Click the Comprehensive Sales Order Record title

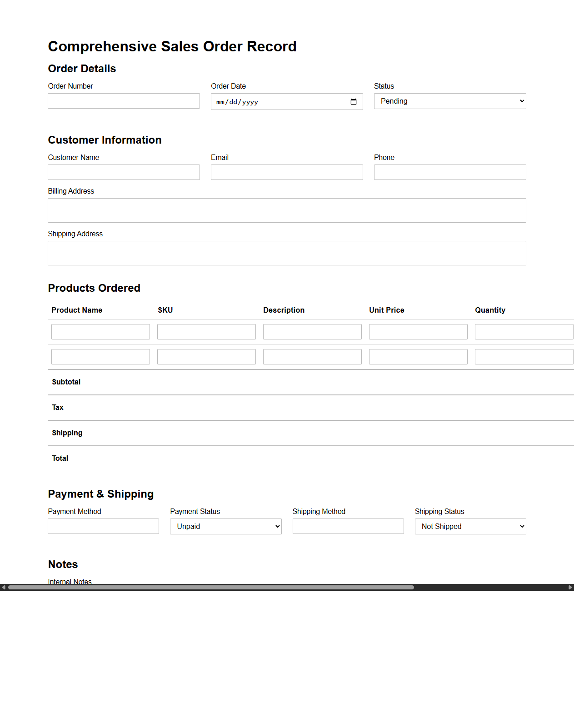pyautogui.click(x=172, y=46)
